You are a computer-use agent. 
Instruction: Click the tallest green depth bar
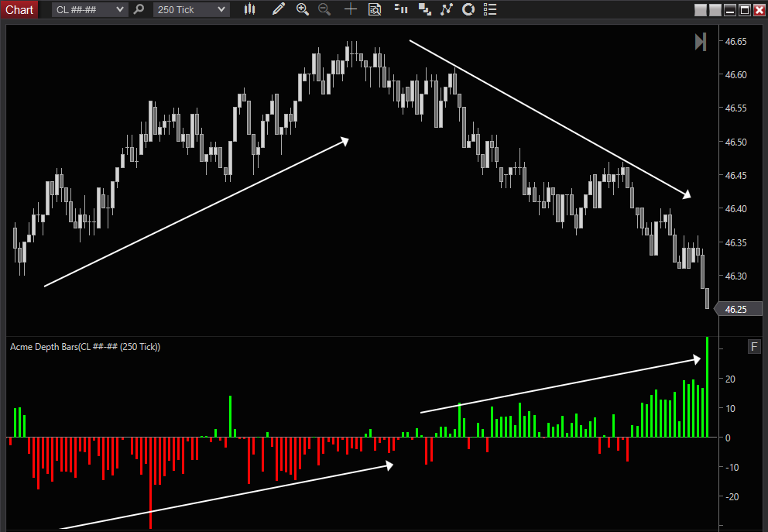tap(708, 387)
